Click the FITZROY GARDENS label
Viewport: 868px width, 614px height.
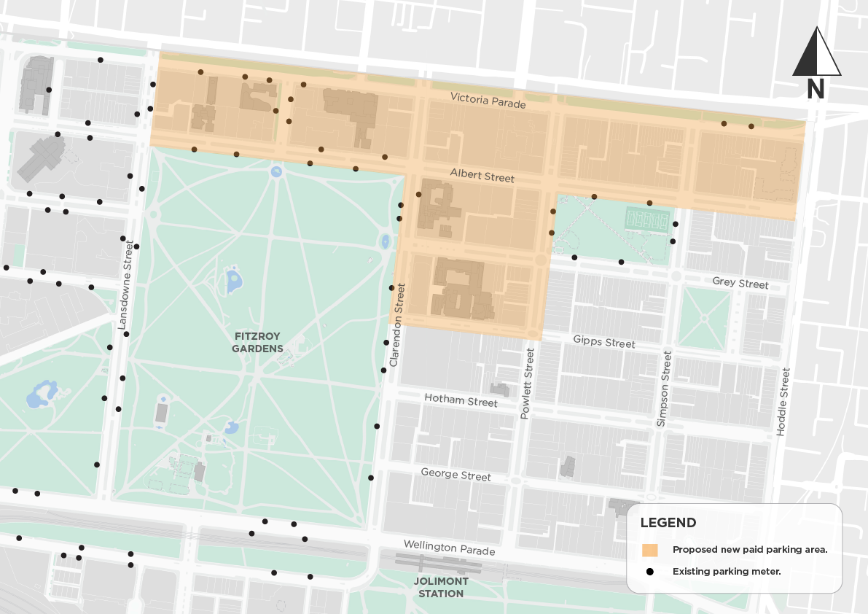[257, 342]
